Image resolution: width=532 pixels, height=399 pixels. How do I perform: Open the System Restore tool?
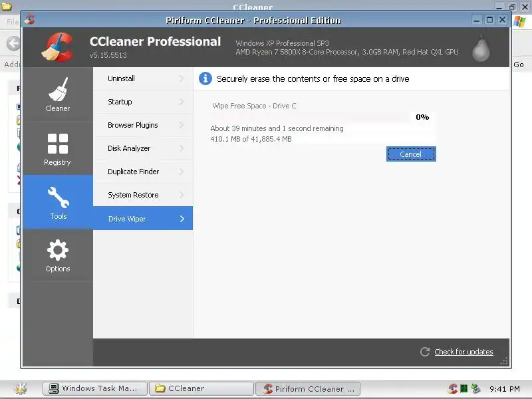click(x=143, y=195)
